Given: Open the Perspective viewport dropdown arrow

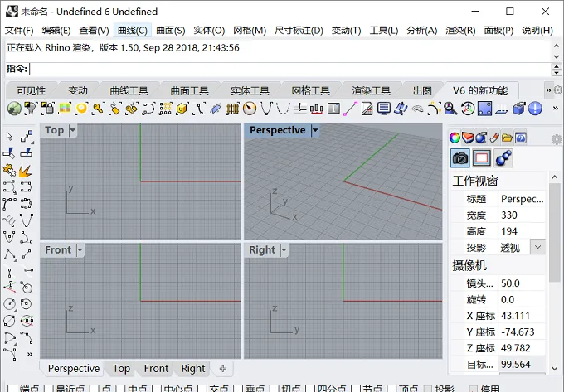Looking at the screenshot, I should tap(315, 130).
